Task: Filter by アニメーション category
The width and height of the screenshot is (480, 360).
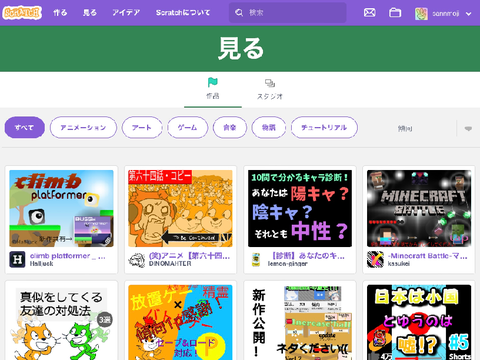Action: coord(83,127)
